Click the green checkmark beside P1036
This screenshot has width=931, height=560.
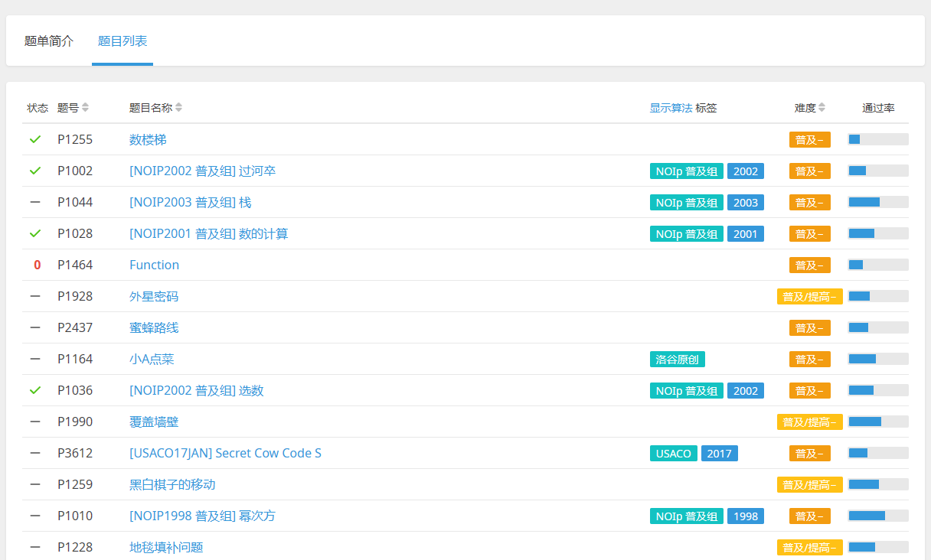coord(35,390)
